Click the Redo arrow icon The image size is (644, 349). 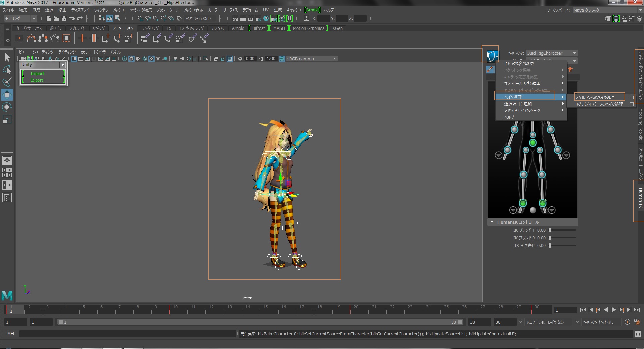tap(80, 18)
